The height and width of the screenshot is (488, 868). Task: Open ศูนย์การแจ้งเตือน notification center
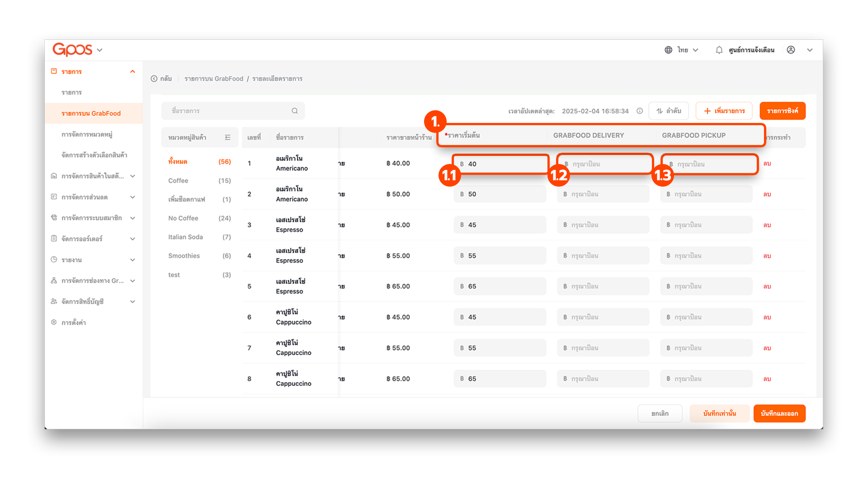coord(751,50)
